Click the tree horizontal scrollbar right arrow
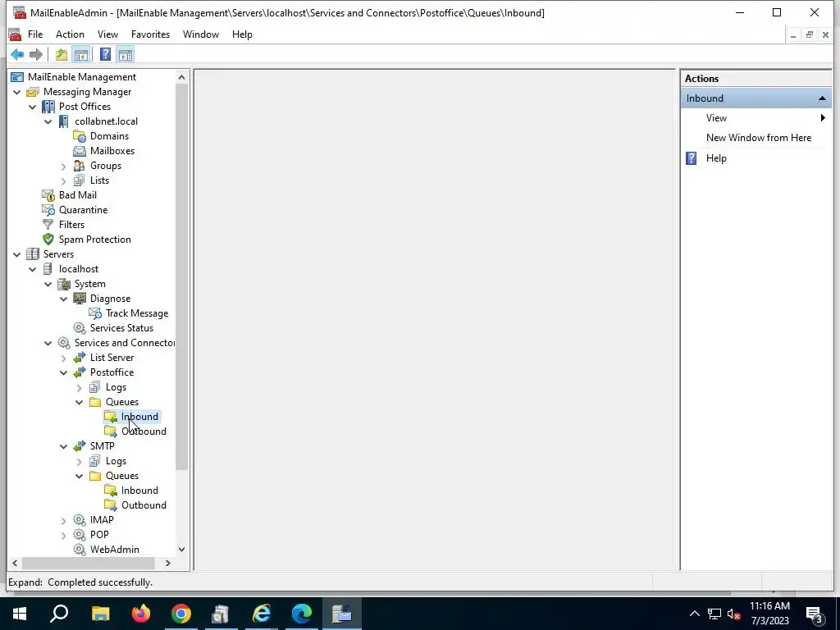Image resolution: width=840 pixels, height=630 pixels. coord(167,563)
